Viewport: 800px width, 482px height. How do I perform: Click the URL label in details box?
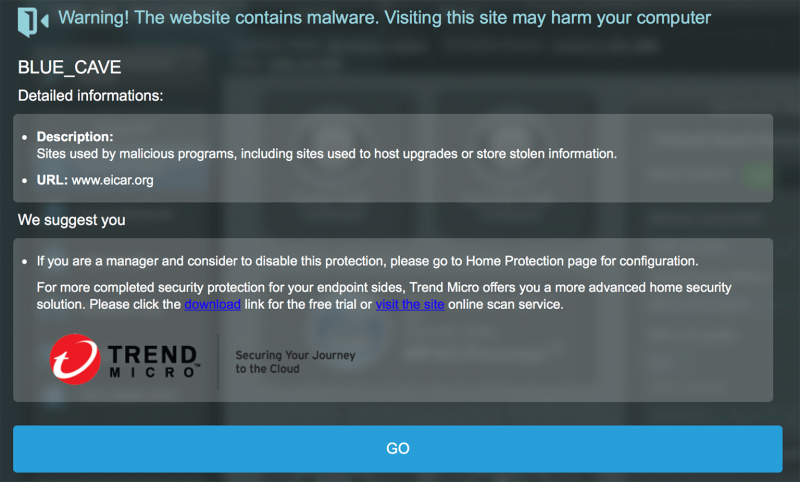click(52, 180)
